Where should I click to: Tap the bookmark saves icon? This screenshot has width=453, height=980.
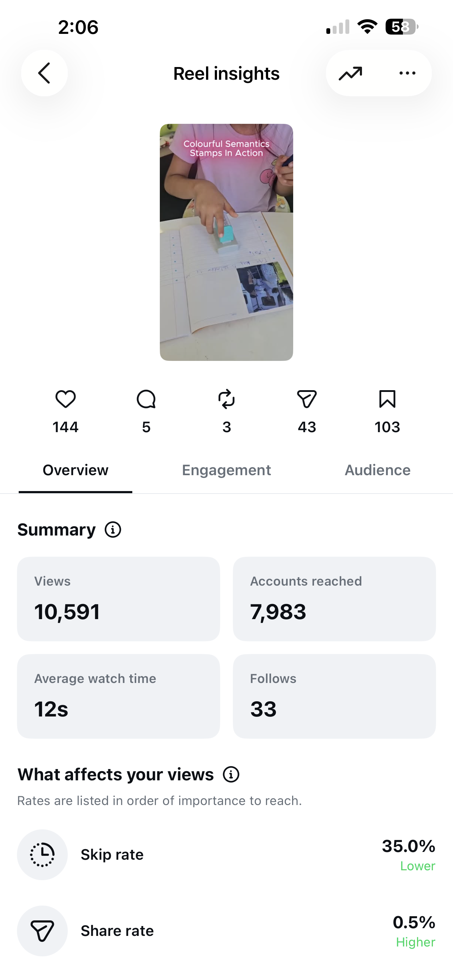tap(387, 399)
